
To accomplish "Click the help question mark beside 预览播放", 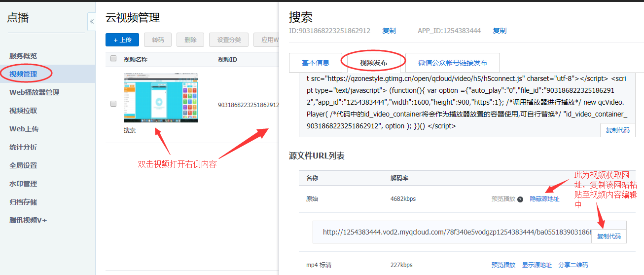I will pyautogui.click(x=520, y=199).
